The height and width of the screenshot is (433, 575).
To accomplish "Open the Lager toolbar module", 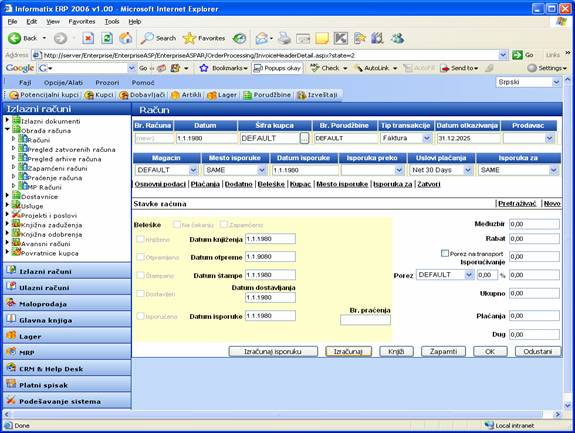I will (222, 95).
